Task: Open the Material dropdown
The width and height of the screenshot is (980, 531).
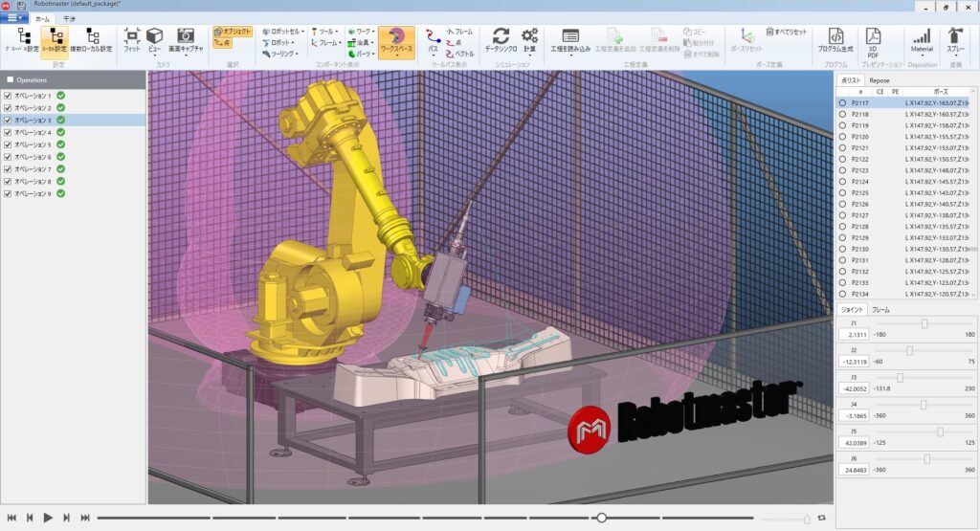Action: click(922, 41)
